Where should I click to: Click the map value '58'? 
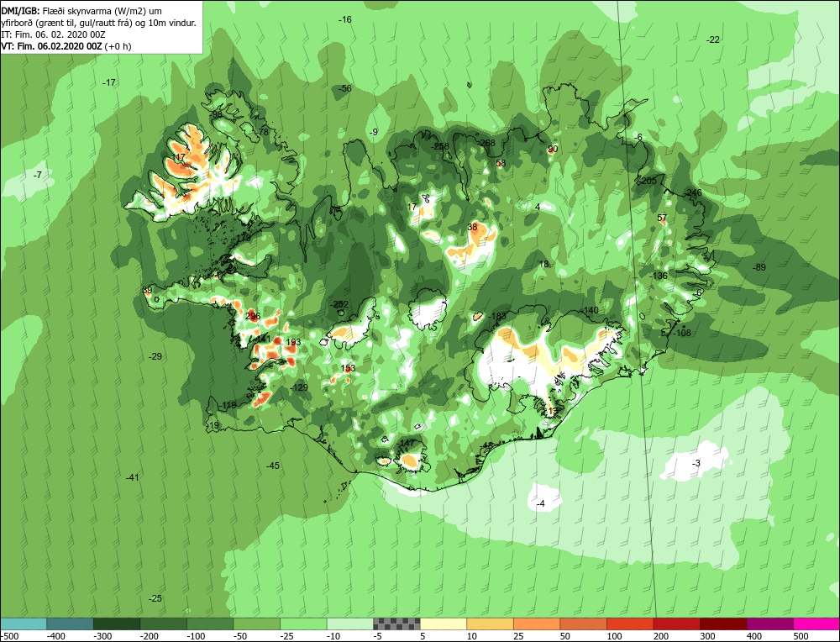(x=501, y=164)
